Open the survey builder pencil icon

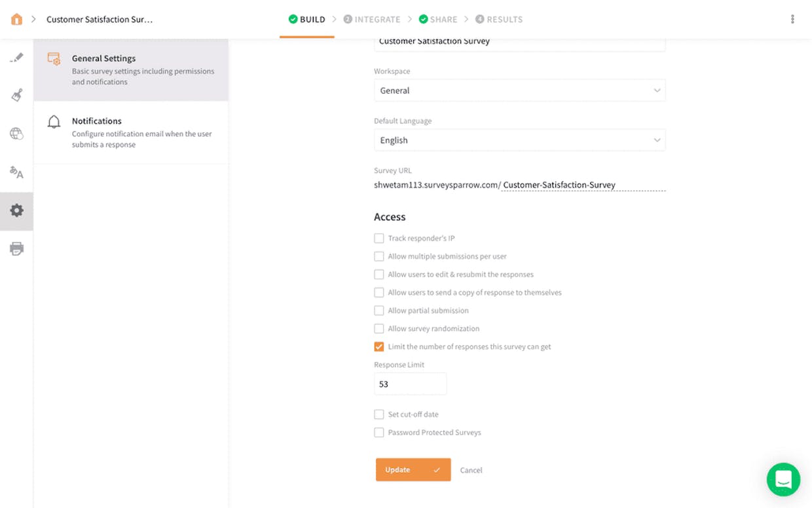[17, 58]
